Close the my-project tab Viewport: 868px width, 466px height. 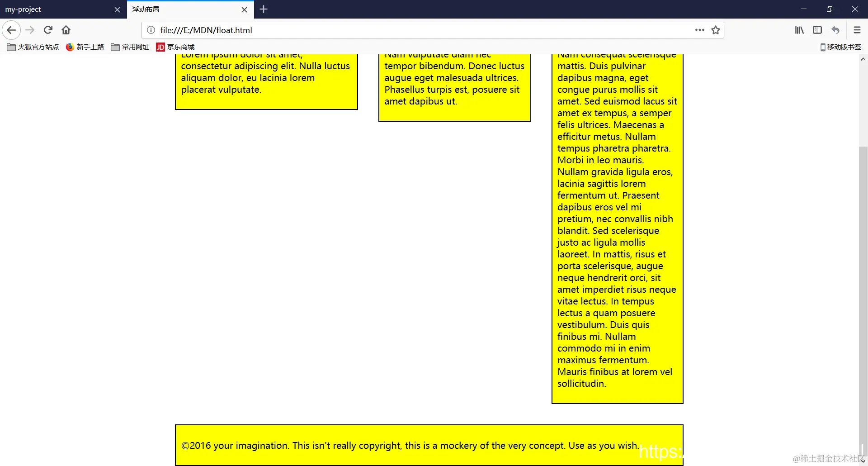(x=117, y=10)
